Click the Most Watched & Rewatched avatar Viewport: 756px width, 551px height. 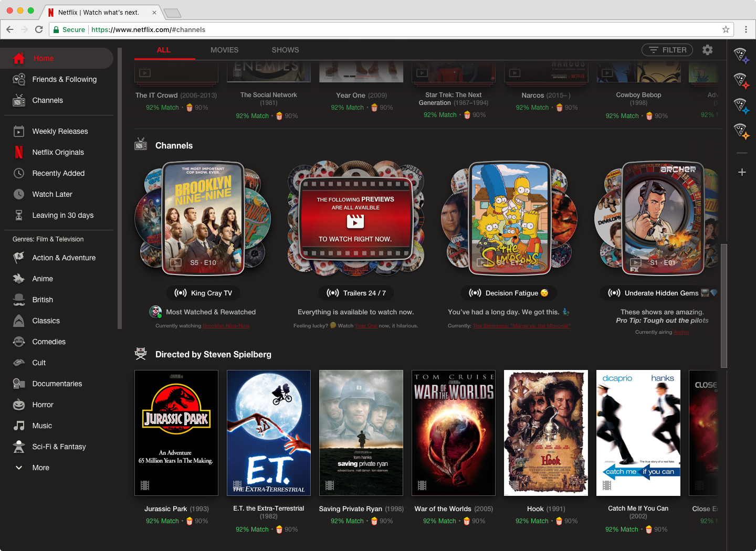tap(155, 312)
